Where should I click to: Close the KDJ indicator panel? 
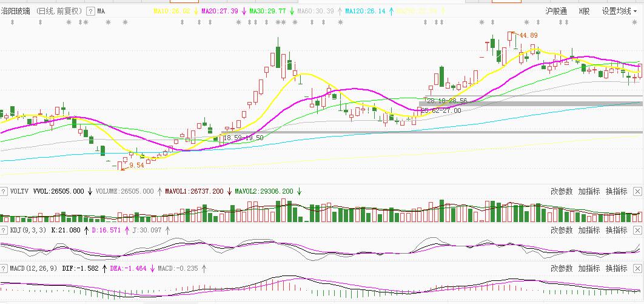point(637,230)
